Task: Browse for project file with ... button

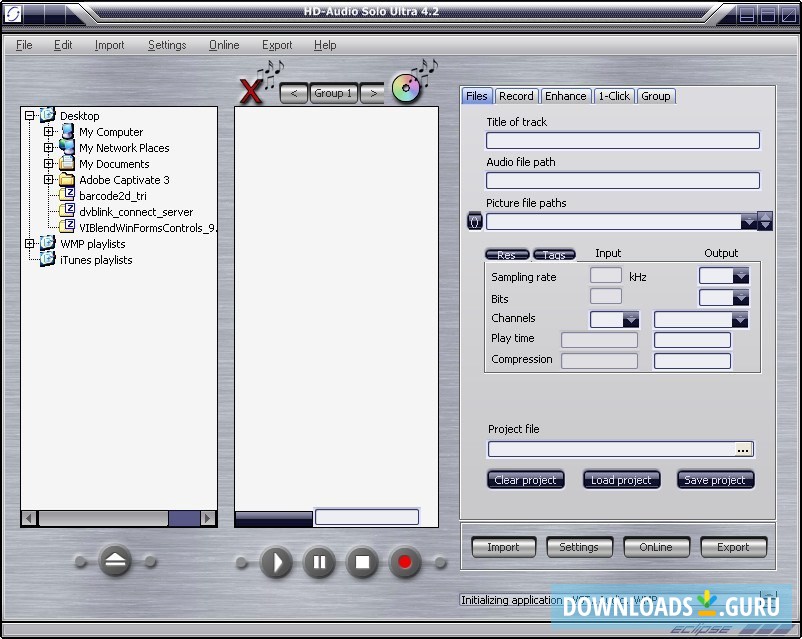Action: [743, 449]
